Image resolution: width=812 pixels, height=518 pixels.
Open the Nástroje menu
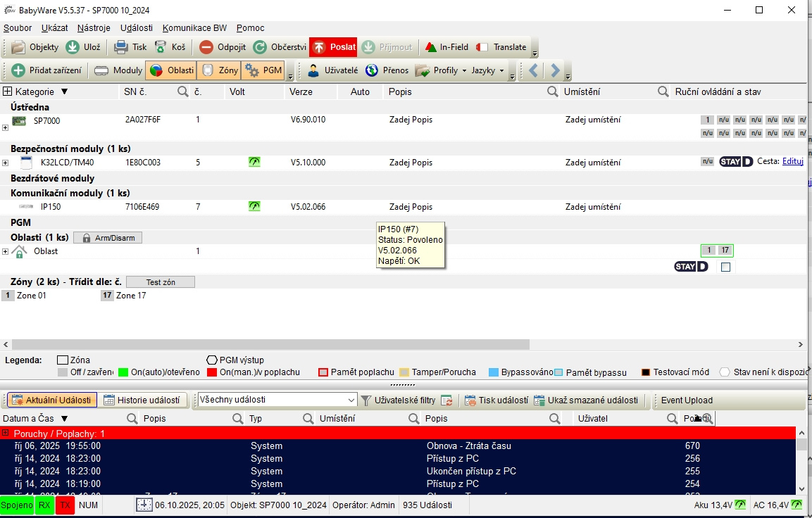pos(94,28)
